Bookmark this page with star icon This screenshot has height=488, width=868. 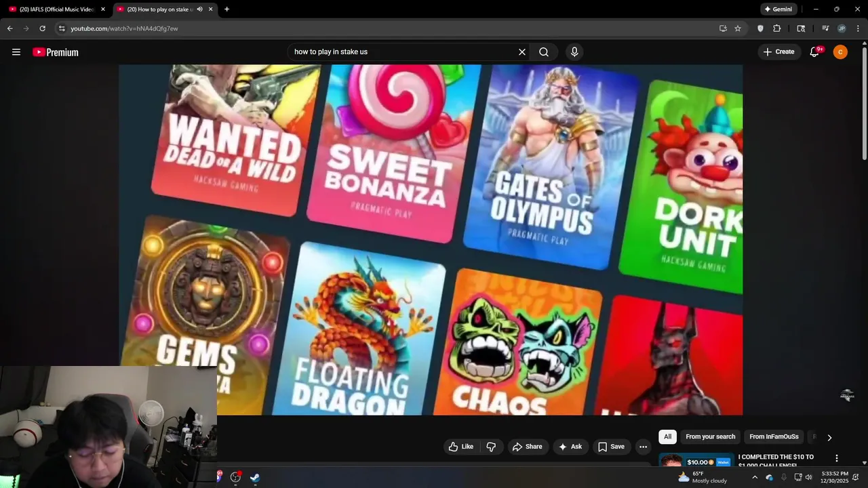tap(738, 28)
